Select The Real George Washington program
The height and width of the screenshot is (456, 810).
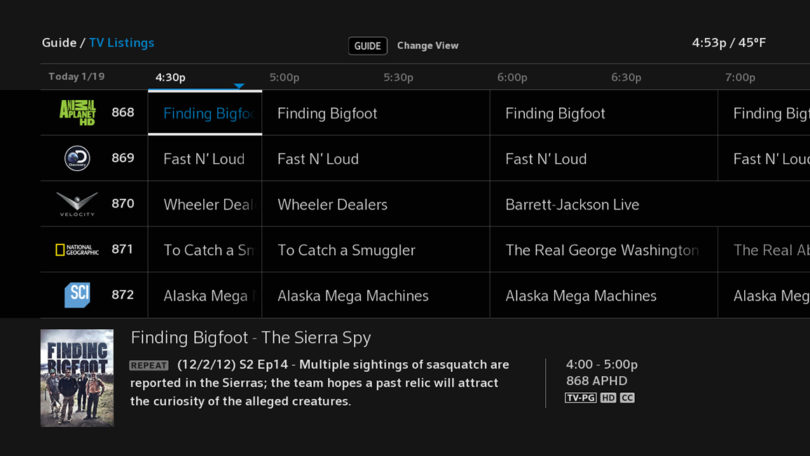point(604,250)
